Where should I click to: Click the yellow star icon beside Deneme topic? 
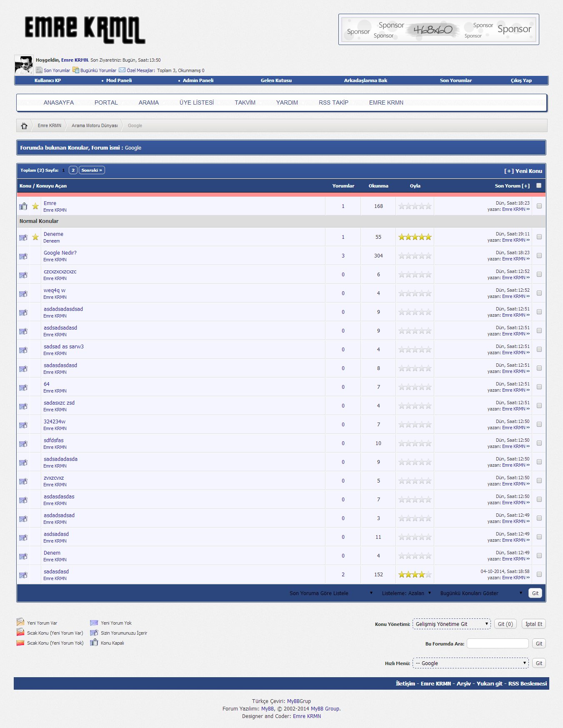(35, 237)
